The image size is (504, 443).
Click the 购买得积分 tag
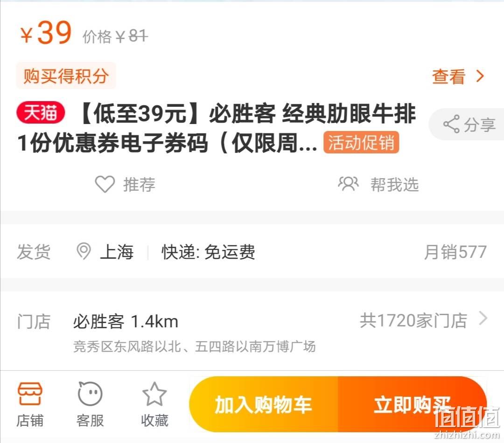[66, 76]
